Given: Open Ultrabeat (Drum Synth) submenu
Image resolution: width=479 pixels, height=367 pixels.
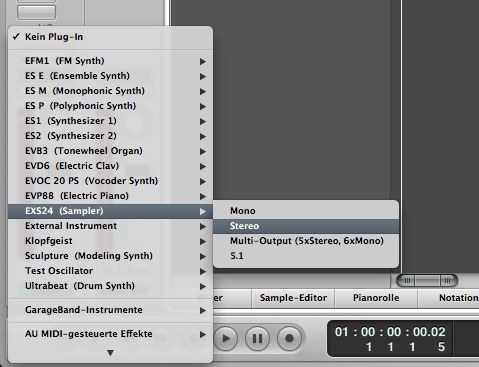Looking at the screenshot, I should [x=110, y=286].
